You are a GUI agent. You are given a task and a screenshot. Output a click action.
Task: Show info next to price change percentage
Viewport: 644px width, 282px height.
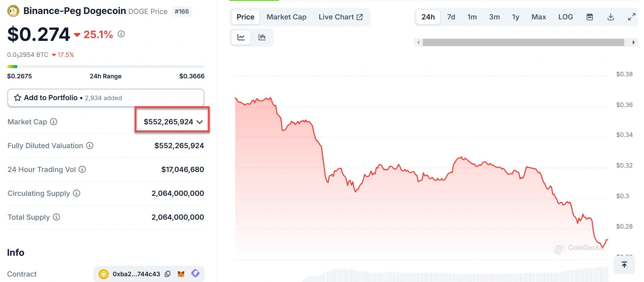121,34
